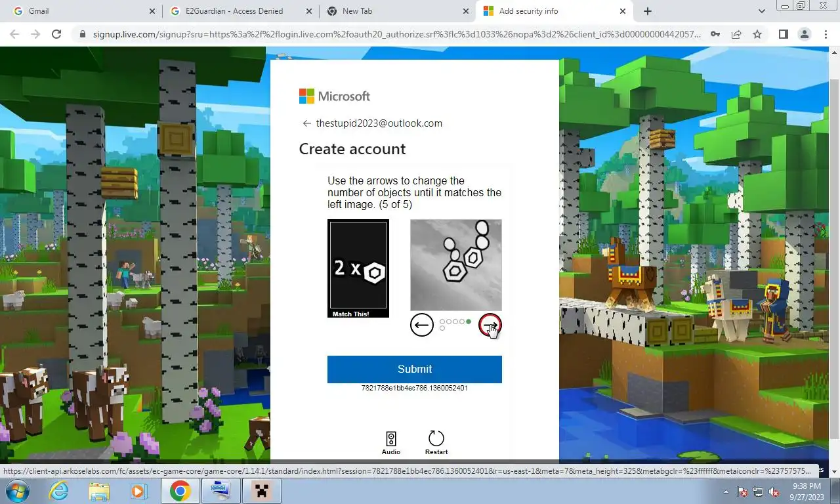Open a new browser tab
The image size is (840, 504).
click(x=648, y=11)
